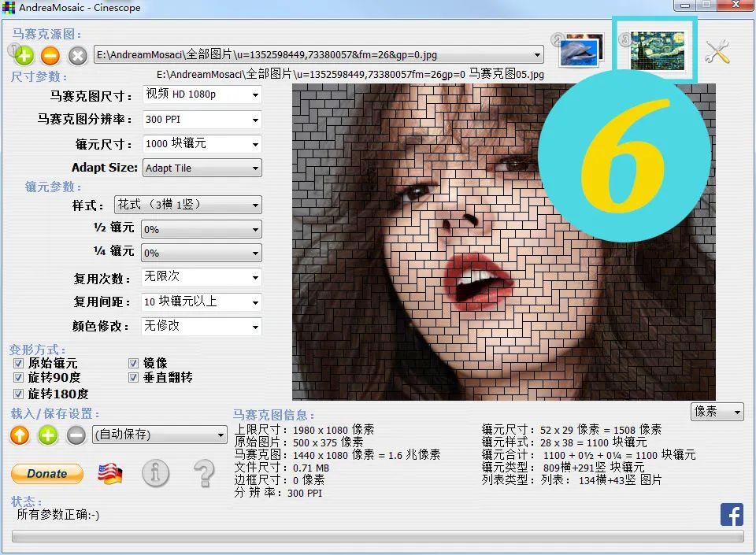Load saved settings with the orange arrow icon

(x=19, y=435)
